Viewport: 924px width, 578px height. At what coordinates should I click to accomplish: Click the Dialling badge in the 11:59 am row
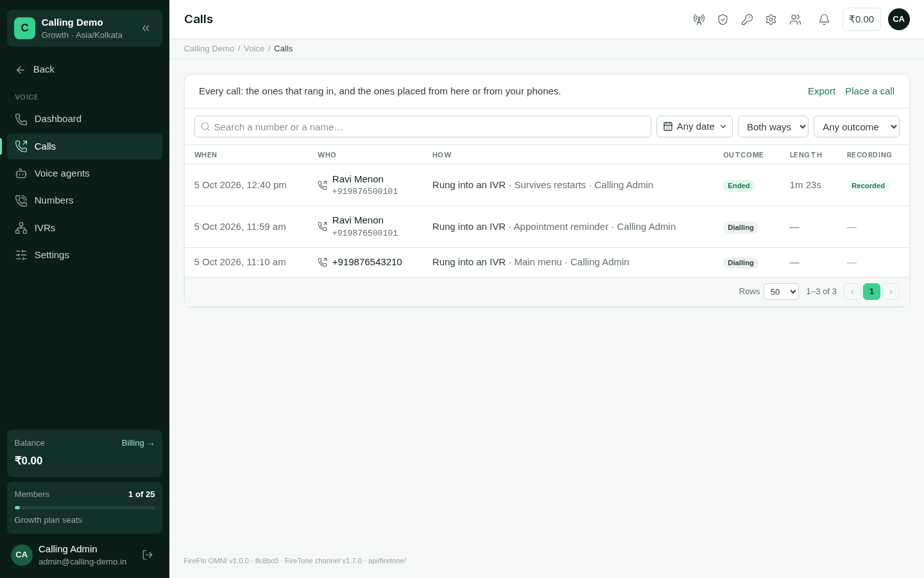click(740, 227)
